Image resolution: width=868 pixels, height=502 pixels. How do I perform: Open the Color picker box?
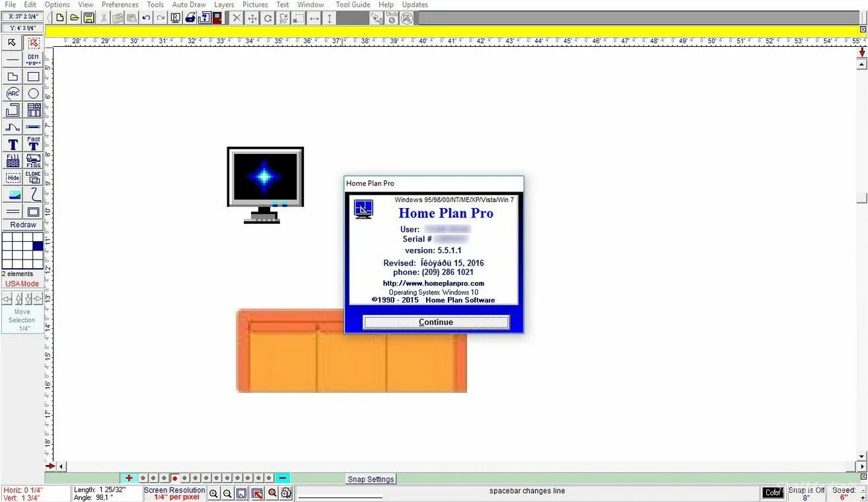pos(773,493)
